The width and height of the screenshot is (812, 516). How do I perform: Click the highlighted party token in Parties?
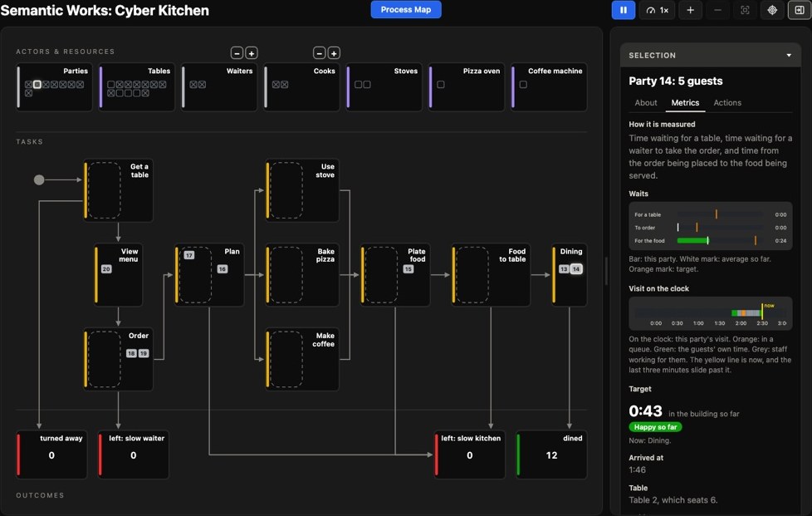click(x=37, y=85)
